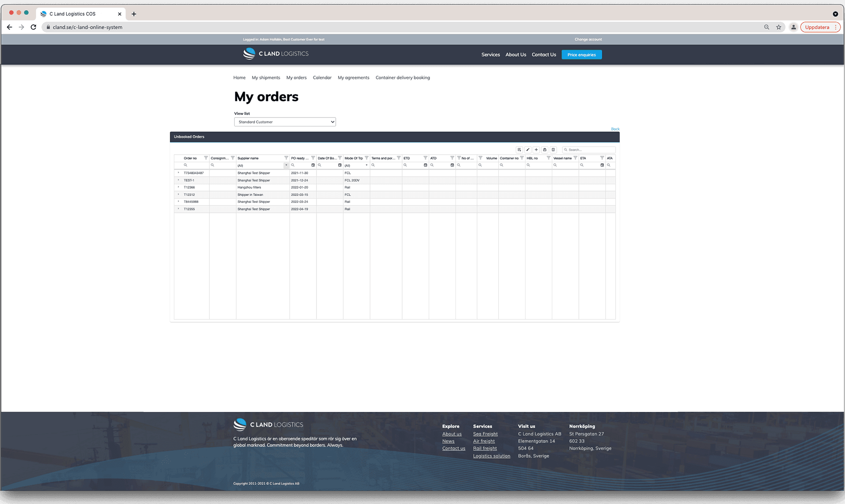845x504 pixels.
Task: Click the plus add-order icon
Action: (x=536, y=150)
